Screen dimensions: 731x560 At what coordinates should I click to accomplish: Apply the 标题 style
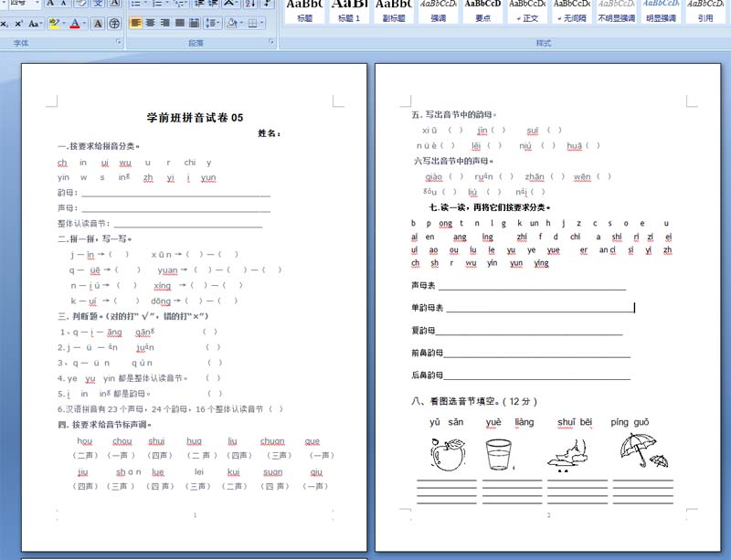[x=304, y=11]
